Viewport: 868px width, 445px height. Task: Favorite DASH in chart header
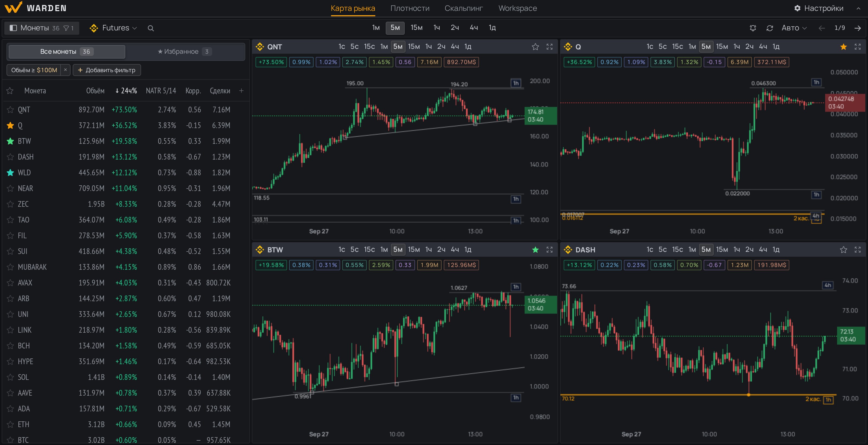pyautogui.click(x=843, y=250)
